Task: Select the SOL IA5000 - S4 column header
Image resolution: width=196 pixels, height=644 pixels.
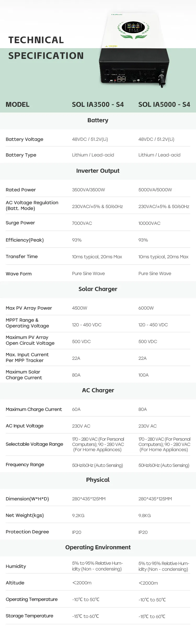Action: pos(164,104)
